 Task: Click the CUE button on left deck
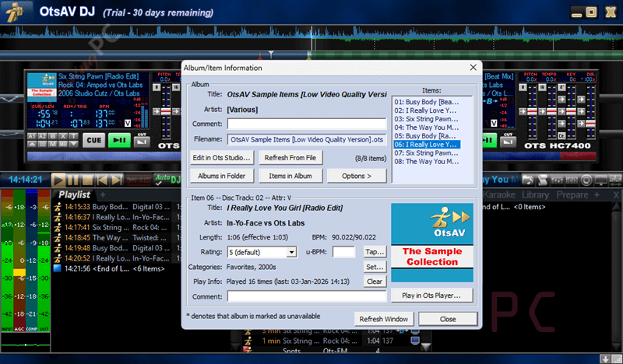(93, 140)
